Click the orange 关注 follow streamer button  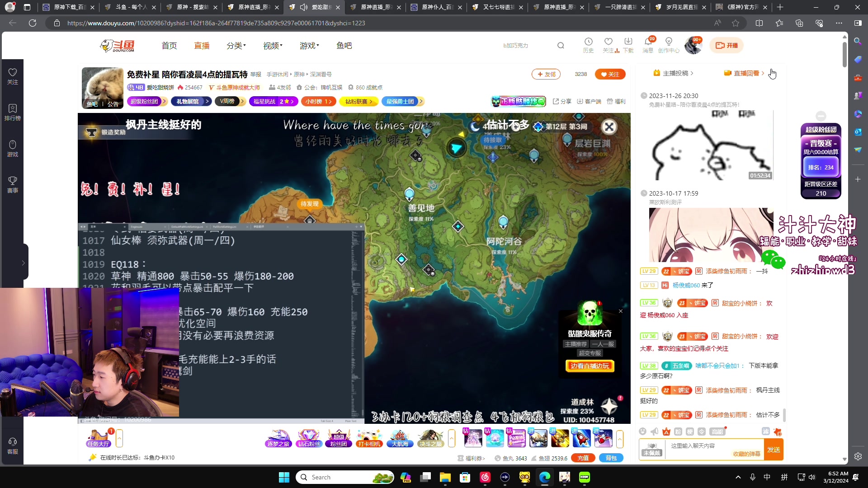(x=610, y=74)
